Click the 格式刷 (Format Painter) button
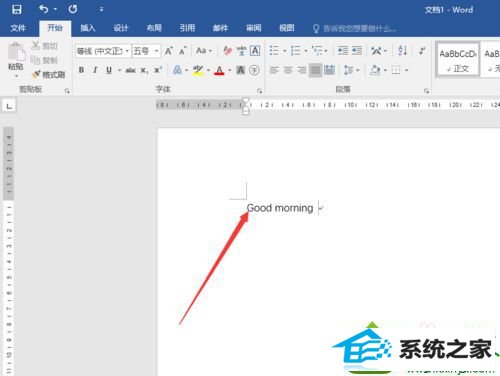Screen dimensions: 500x376 click(48, 75)
